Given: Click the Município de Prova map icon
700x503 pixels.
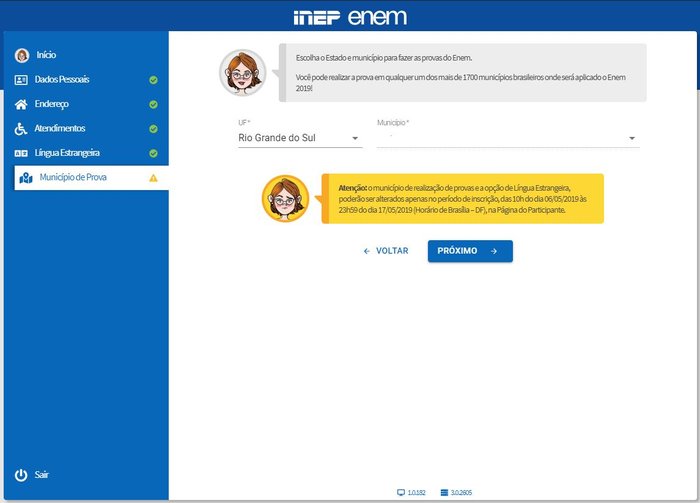Looking at the screenshot, I should [x=26, y=178].
